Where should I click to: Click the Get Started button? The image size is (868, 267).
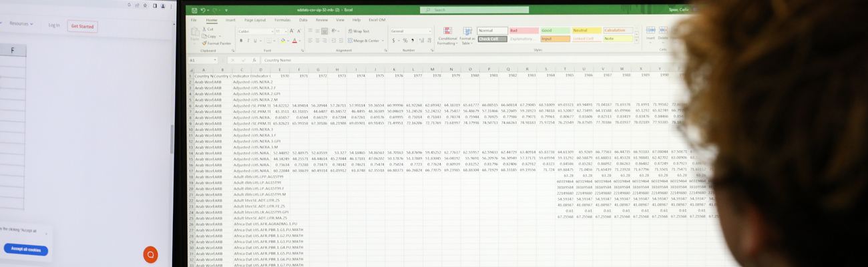[82, 26]
